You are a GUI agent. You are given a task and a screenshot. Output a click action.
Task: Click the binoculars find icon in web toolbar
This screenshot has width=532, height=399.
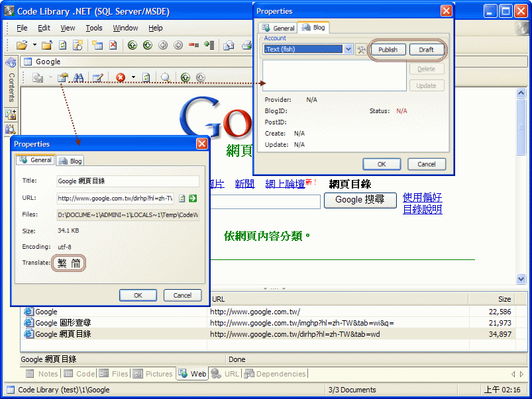click(79, 77)
